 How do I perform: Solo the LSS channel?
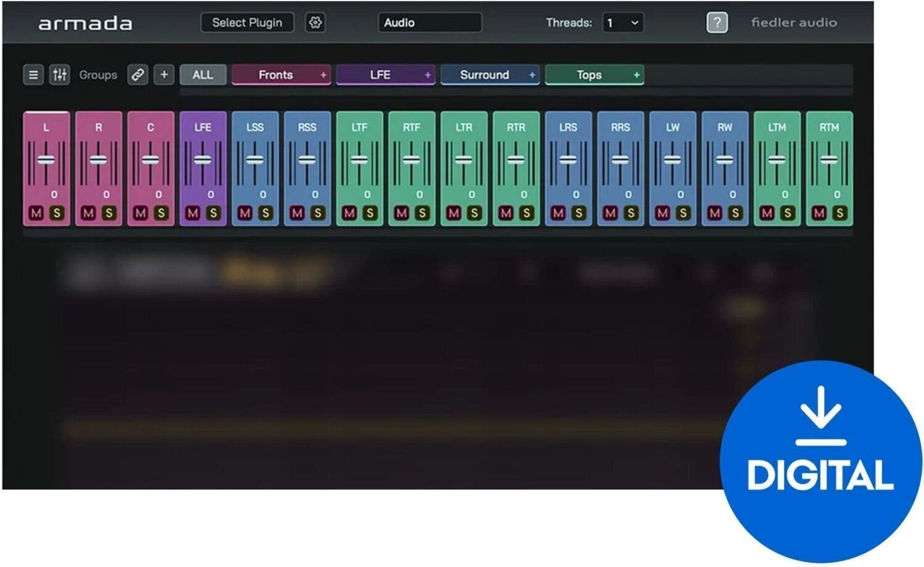click(x=265, y=213)
